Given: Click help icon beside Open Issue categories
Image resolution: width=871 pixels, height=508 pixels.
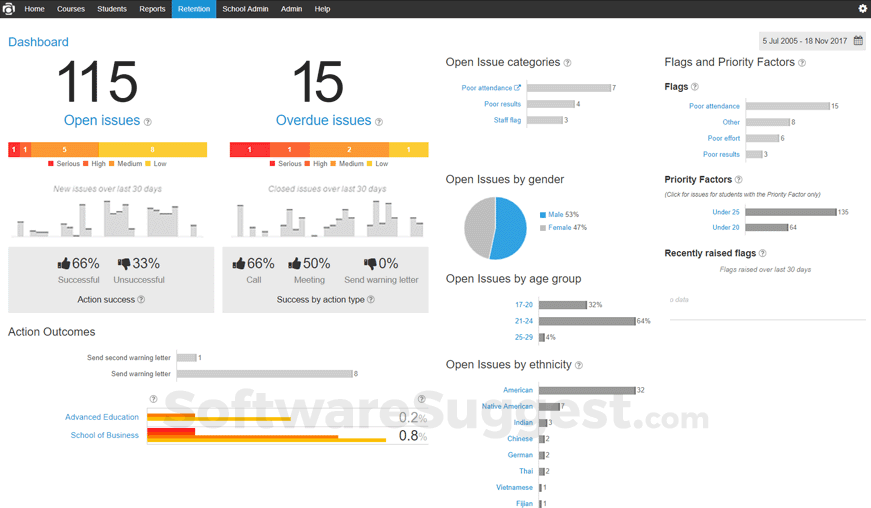Looking at the screenshot, I should (567, 63).
